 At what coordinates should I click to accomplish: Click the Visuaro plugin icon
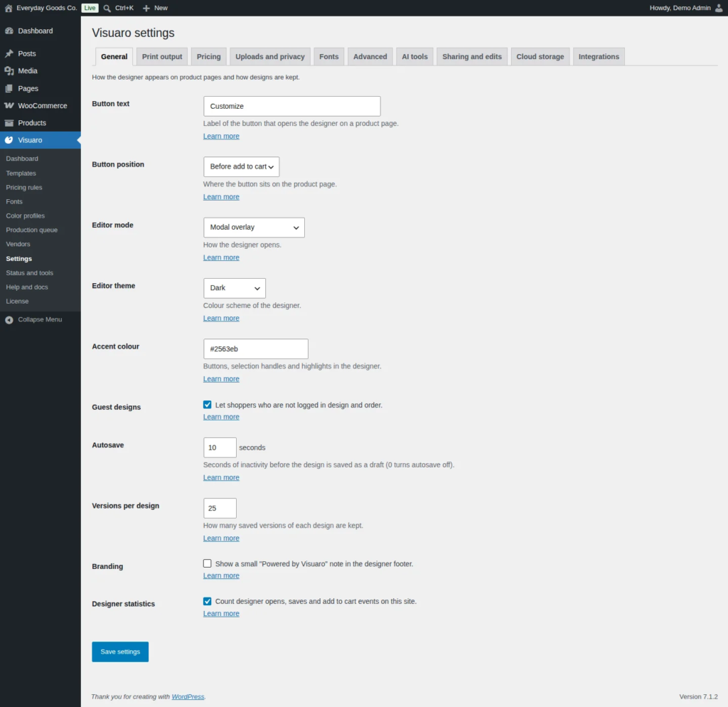[9, 140]
